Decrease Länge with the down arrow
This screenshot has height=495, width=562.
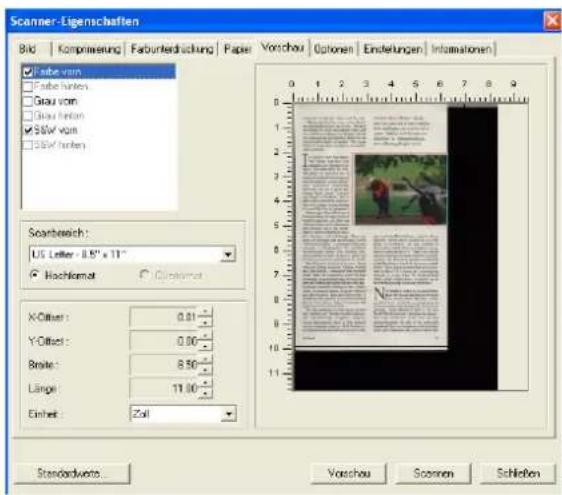tap(205, 394)
